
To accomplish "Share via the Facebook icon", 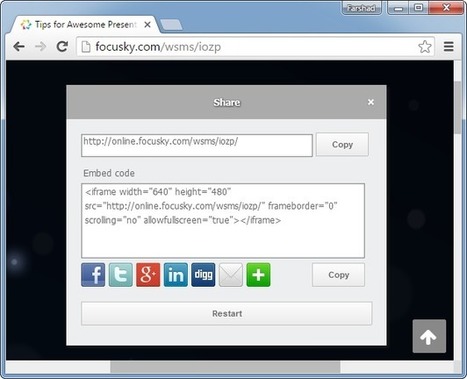I will 93,275.
